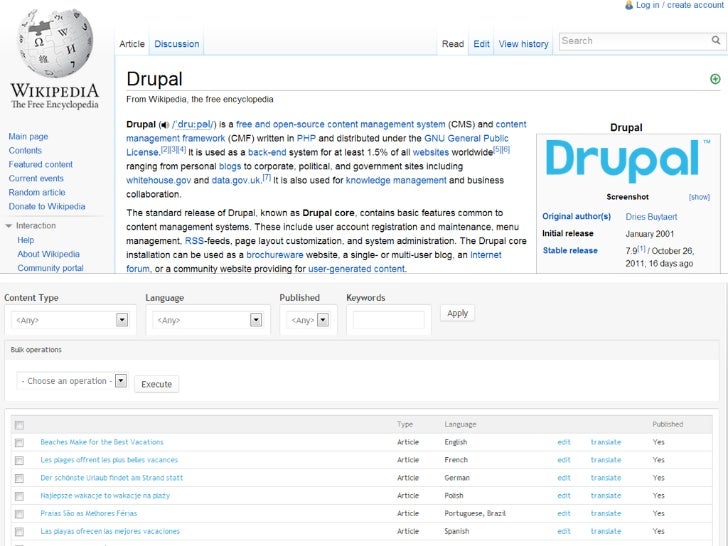Click Original author(s) infobox link

click(x=576, y=216)
